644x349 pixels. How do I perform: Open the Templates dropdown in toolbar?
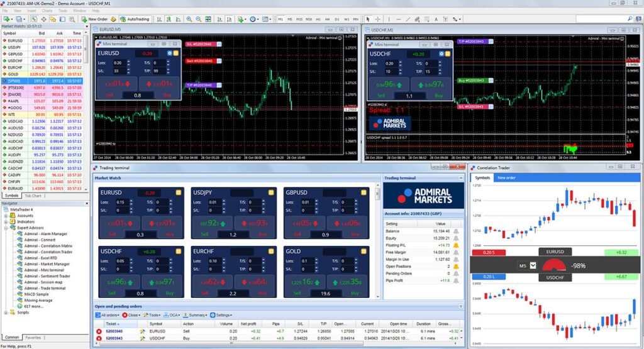tap(267, 19)
